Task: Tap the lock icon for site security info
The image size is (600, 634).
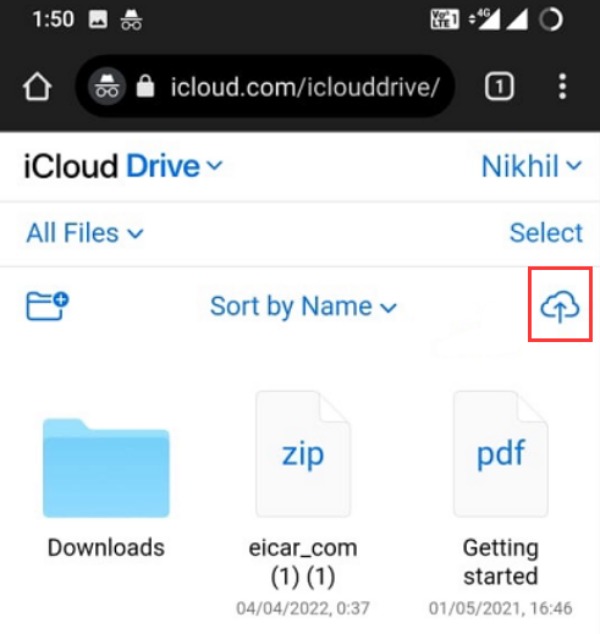Action: pyautogui.click(x=145, y=86)
